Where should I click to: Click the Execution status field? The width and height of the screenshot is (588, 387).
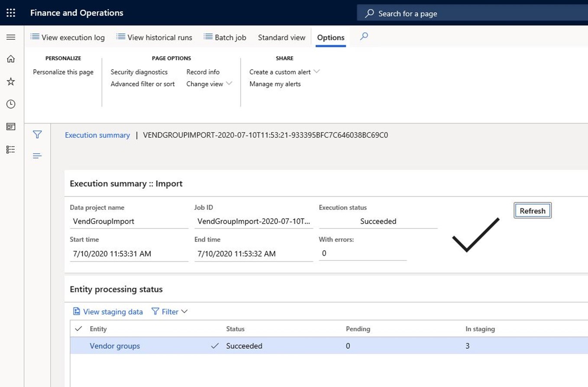(x=378, y=221)
